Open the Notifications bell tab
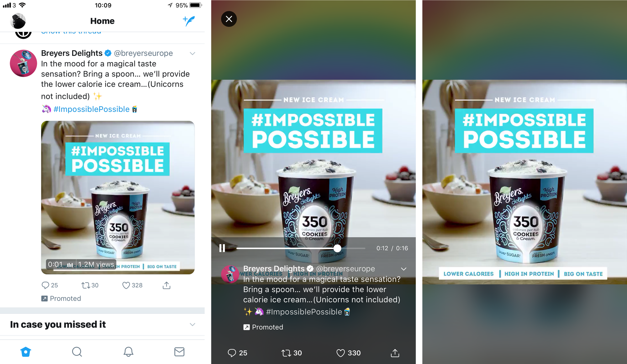Viewport: 627px width, 364px height. point(128,352)
